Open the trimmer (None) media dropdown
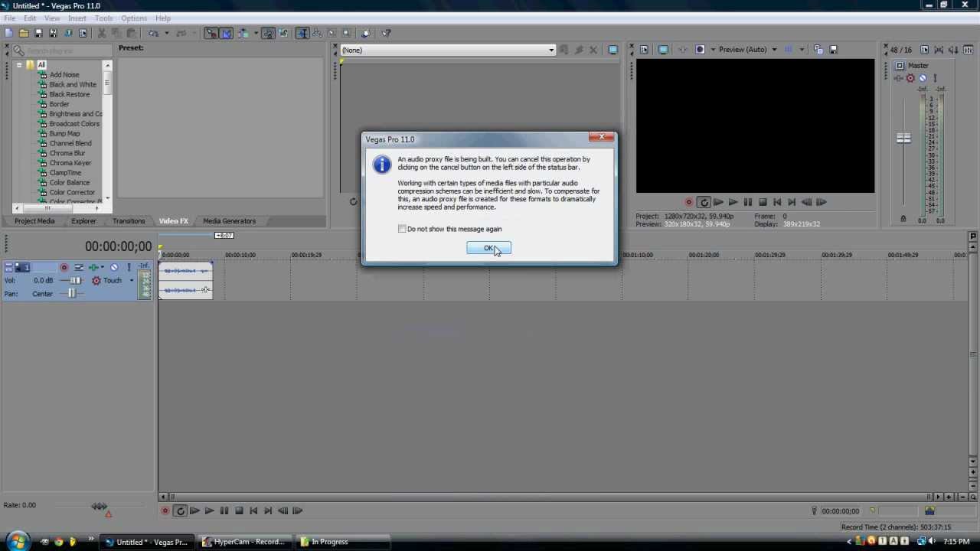Screen dimensions: 980x551 pos(551,50)
